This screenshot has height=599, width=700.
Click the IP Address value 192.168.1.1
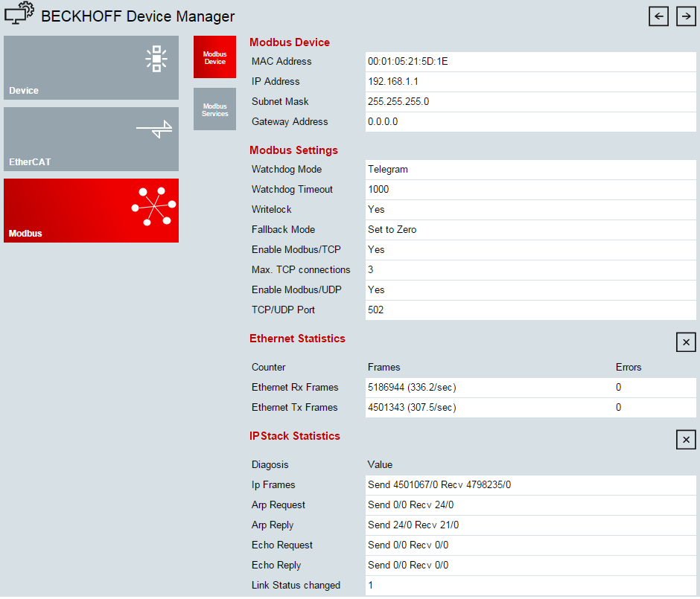[393, 82]
